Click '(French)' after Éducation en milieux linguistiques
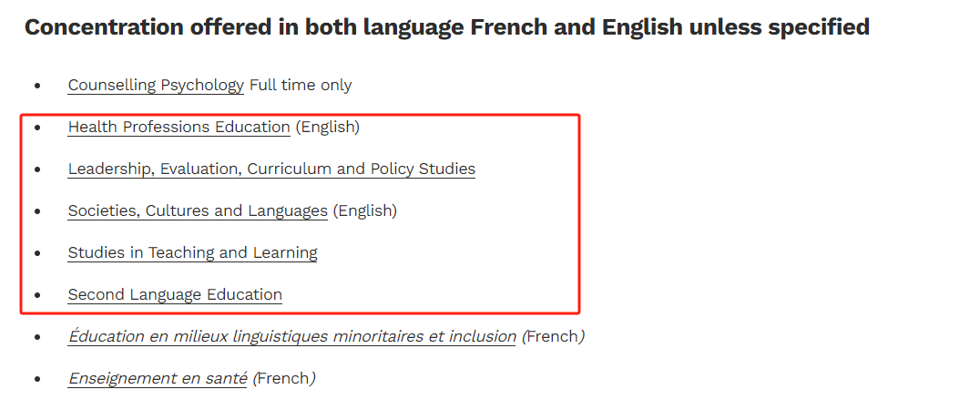 click(553, 336)
